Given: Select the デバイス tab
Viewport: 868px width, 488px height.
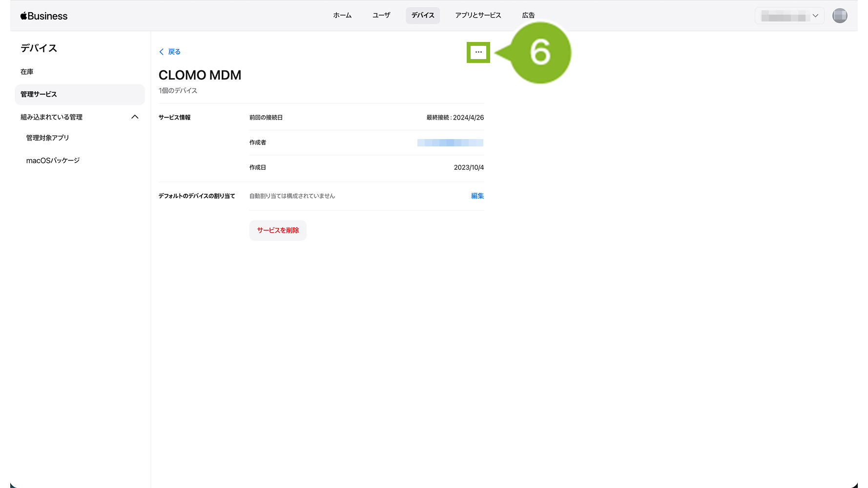Looking at the screenshot, I should tap(423, 16).
